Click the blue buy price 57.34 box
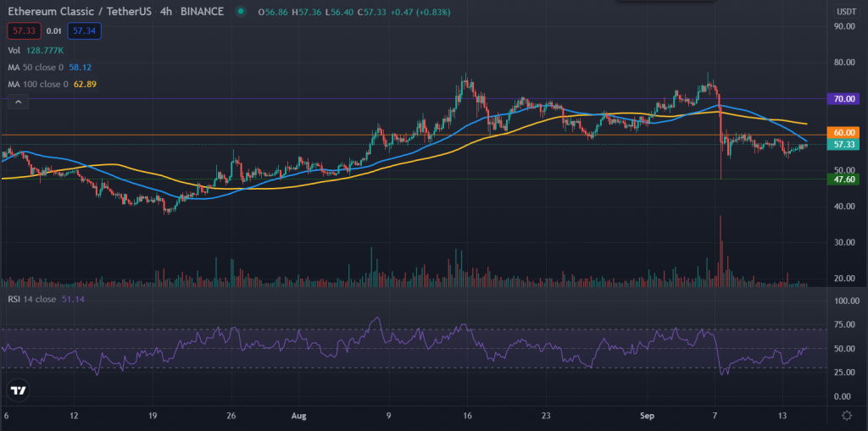 pos(84,31)
